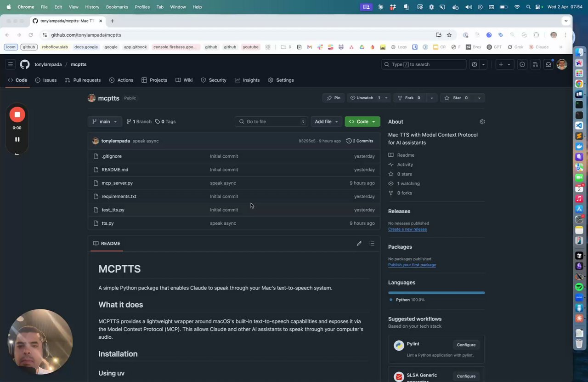Viewport: 588px width, 382px height.
Task: Open the roboflow.slab bookmark
Action: coord(55,47)
